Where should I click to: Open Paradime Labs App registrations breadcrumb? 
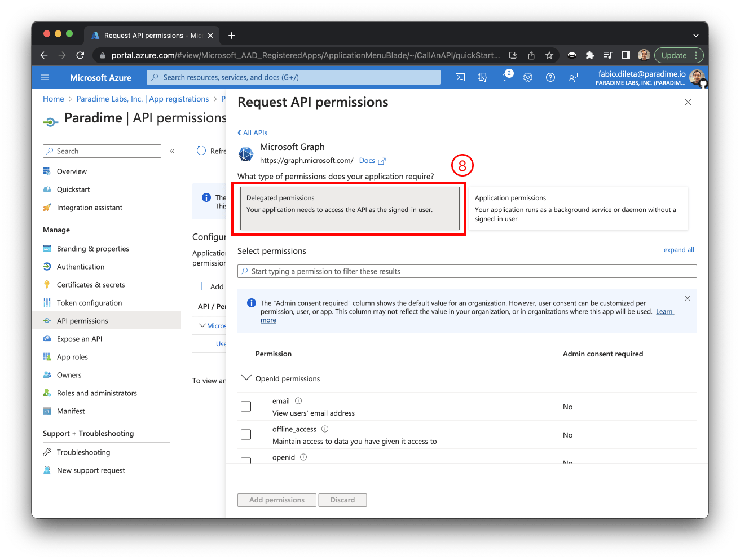pyautogui.click(x=143, y=99)
